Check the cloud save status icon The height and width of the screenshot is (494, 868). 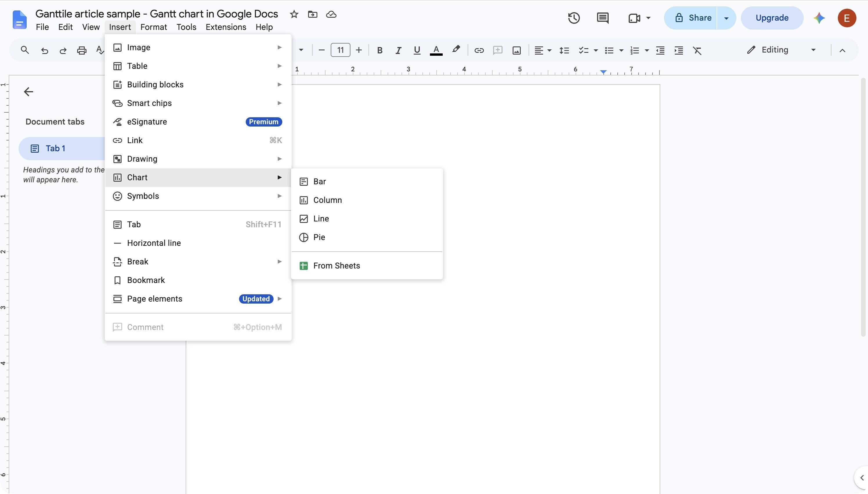(x=331, y=14)
